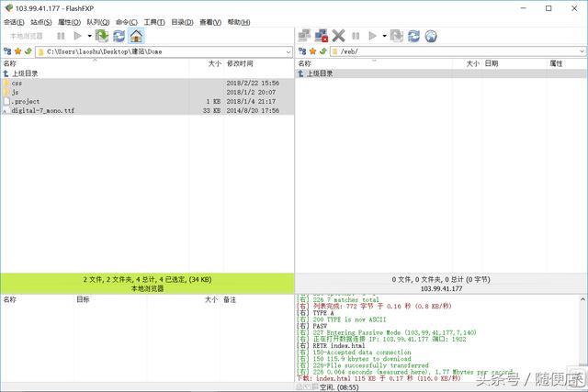Click the remote pane star bookmark icon
588x392 pixels.
point(312,51)
